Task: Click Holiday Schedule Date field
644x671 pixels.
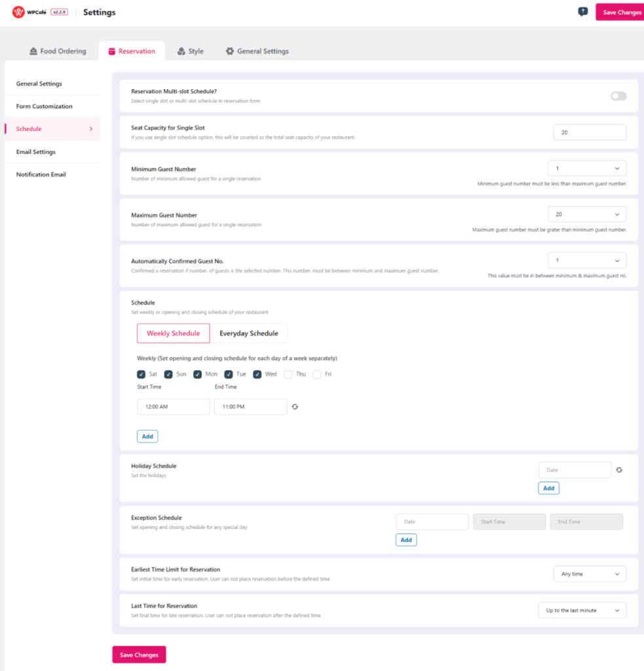Action: tap(575, 470)
